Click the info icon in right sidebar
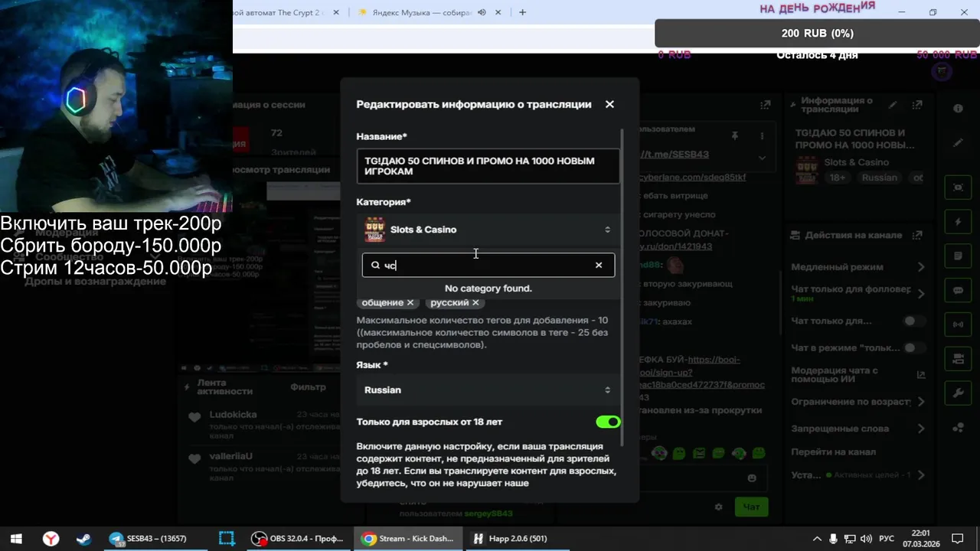This screenshot has height=551, width=980. tap(958, 109)
